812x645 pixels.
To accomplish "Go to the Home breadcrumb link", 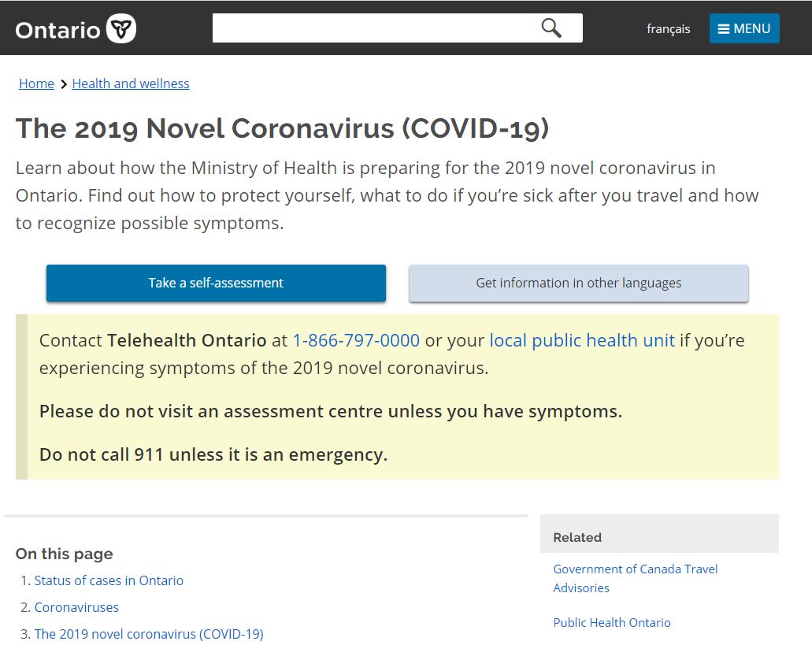I will pyautogui.click(x=36, y=83).
